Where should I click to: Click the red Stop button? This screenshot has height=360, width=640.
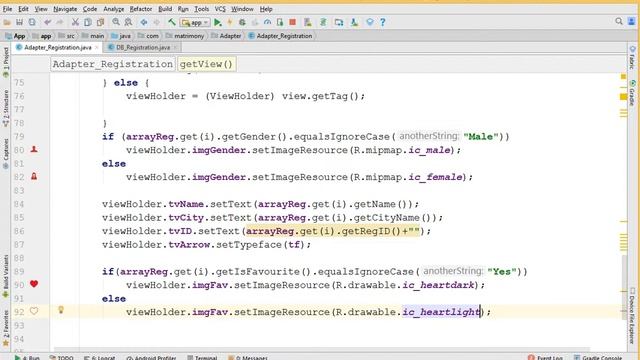pos(292,22)
